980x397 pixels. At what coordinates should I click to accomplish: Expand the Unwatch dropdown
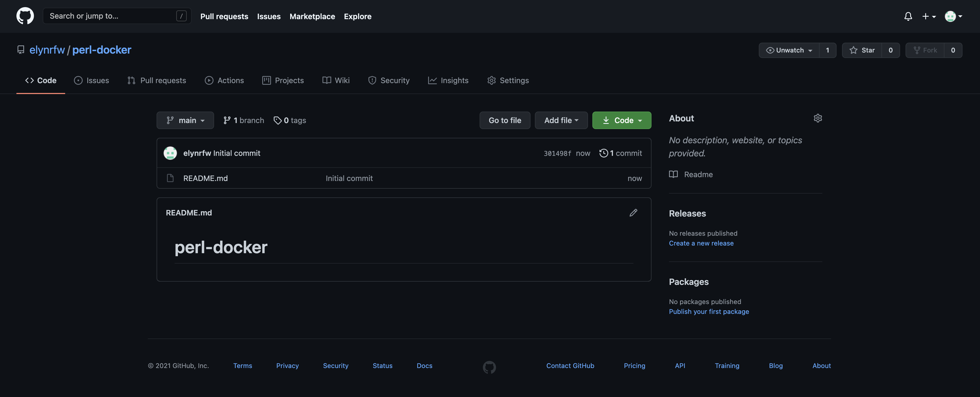tap(789, 50)
